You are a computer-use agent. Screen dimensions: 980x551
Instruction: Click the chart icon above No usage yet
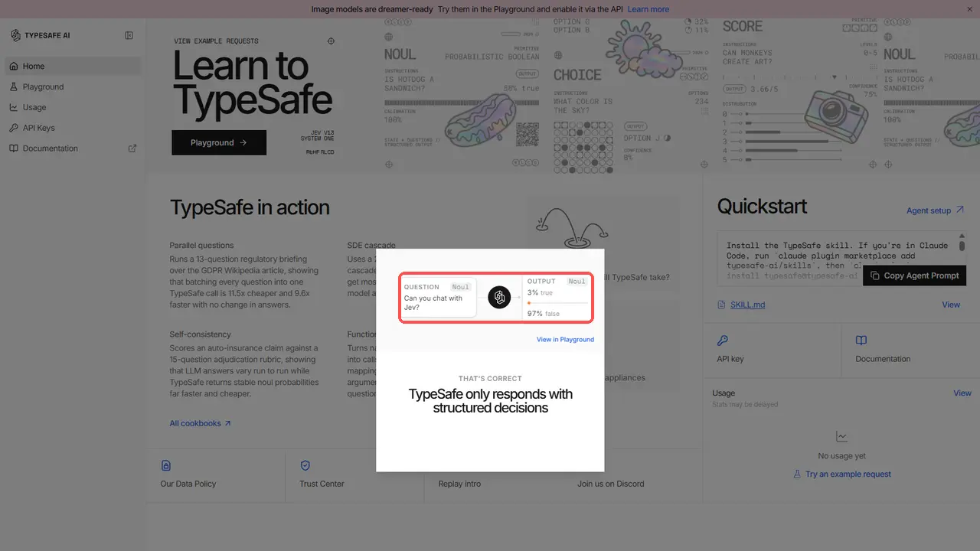pyautogui.click(x=842, y=437)
